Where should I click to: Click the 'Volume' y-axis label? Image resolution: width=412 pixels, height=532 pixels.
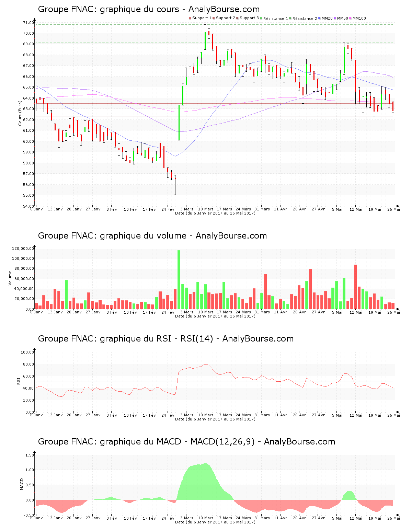click(10, 278)
